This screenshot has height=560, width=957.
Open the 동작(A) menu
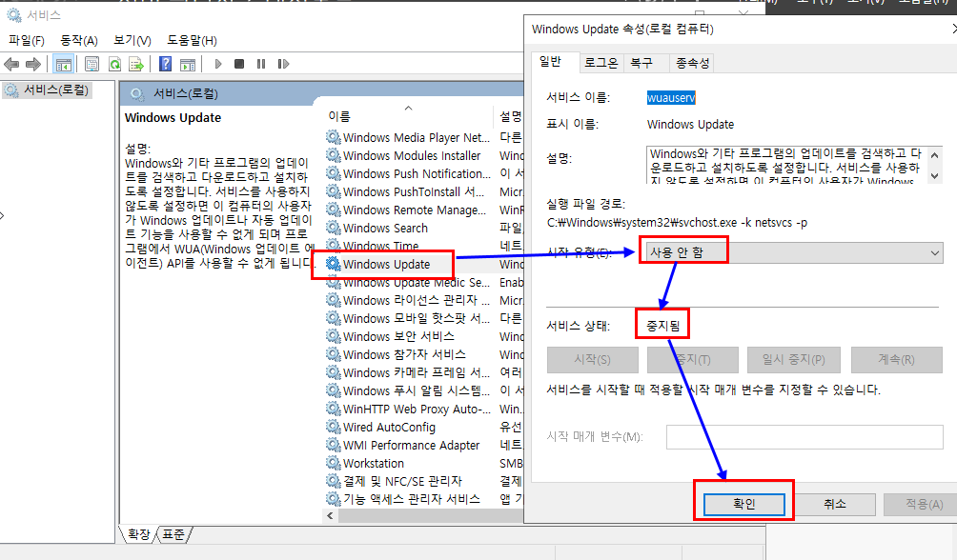pos(79,40)
